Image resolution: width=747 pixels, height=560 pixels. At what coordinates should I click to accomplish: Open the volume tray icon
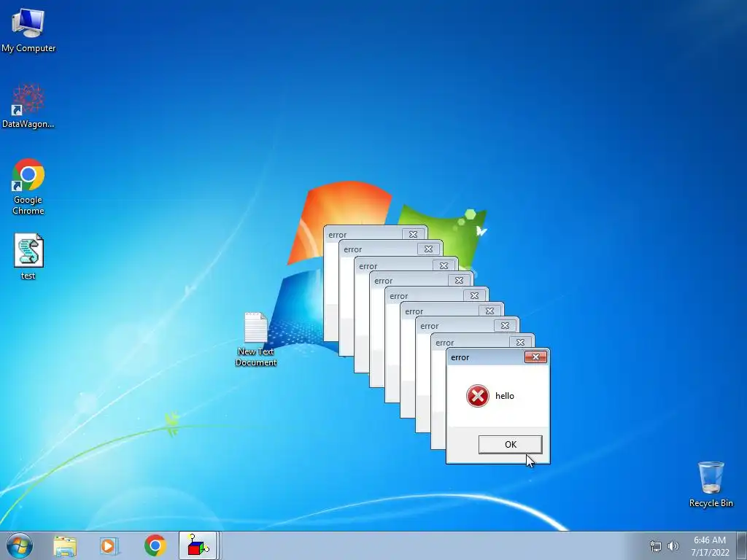point(673,546)
